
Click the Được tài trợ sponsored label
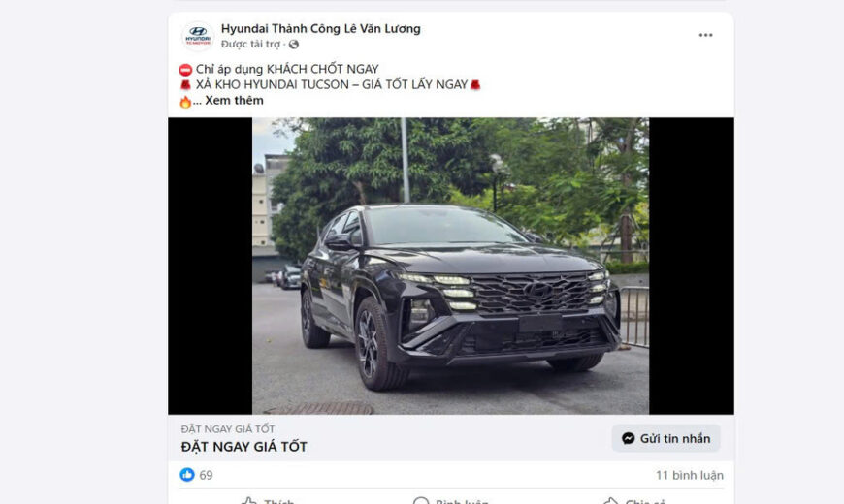(251, 45)
